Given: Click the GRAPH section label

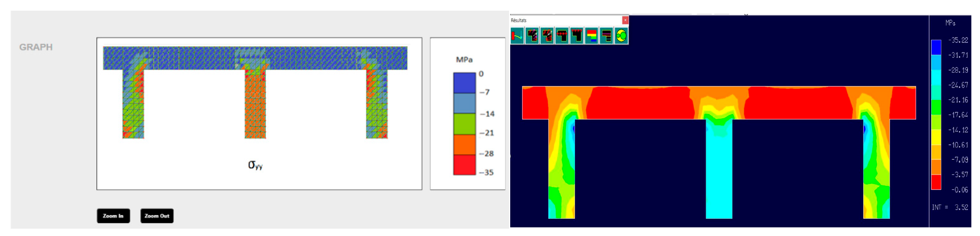Looking at the screenshot, I should point(36,47).
